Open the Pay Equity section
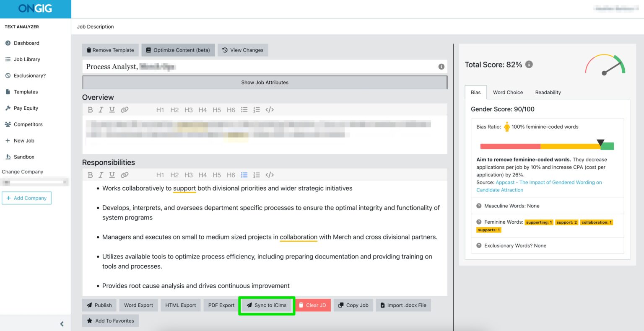 pos(8,108)
